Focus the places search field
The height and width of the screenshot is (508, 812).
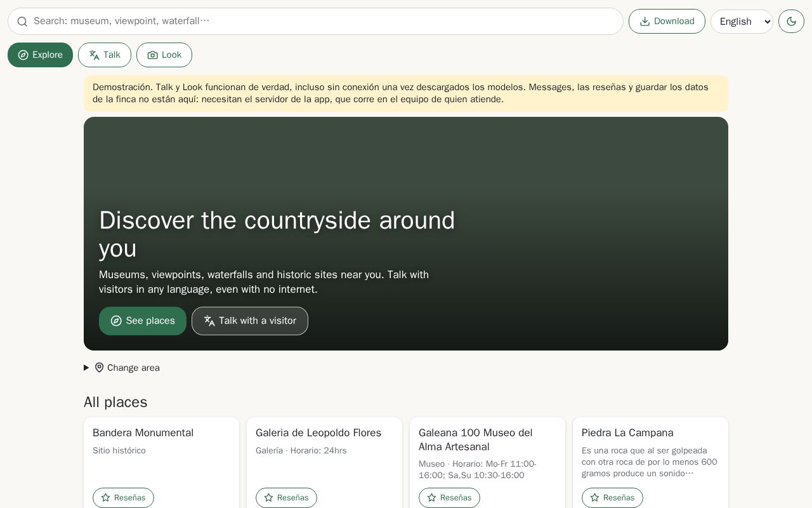tap(315, 22)
